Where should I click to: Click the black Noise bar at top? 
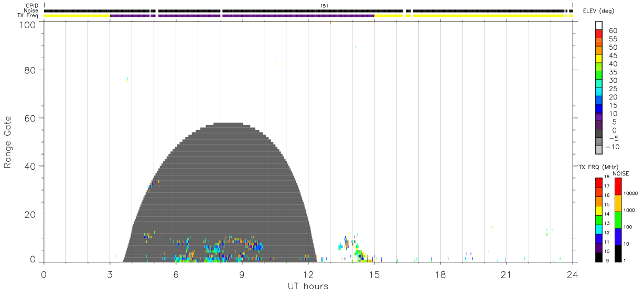(308, 10)
